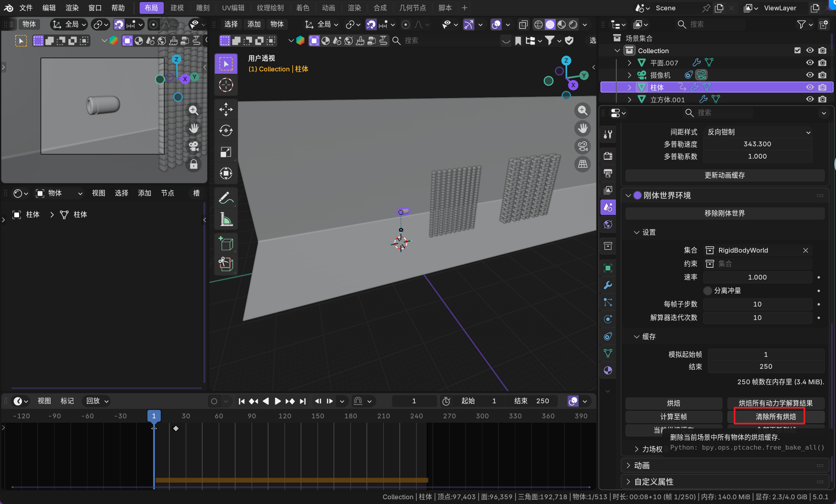Screen dimensions: 836x504
Task: Select the Scale tool icon
Action: (x=226, y=152)
